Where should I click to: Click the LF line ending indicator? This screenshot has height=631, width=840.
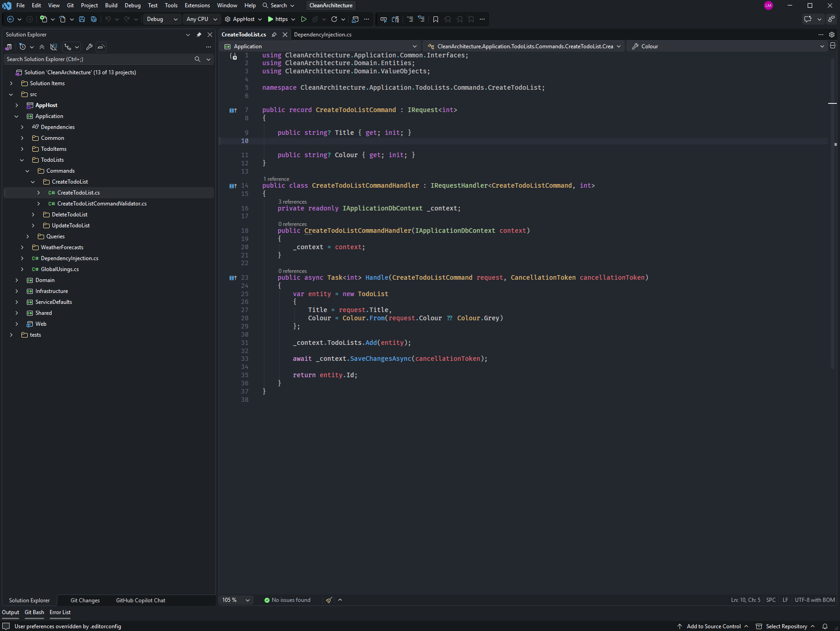pos(785,600)
